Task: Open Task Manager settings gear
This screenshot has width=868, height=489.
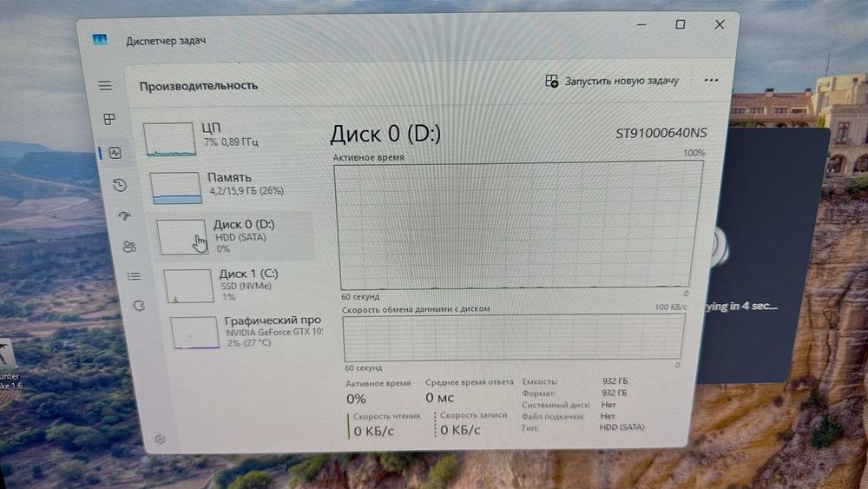Action: (160, 439)
